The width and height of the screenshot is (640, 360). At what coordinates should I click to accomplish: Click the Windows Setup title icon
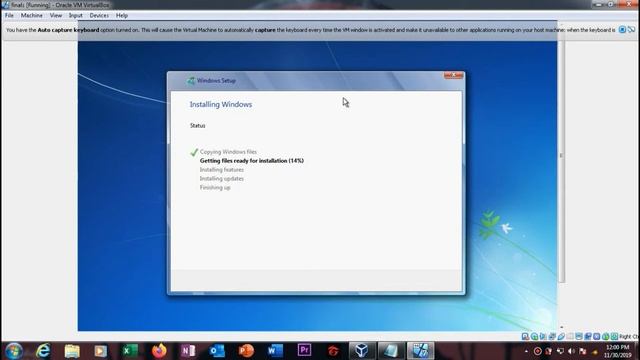[191, 81]
